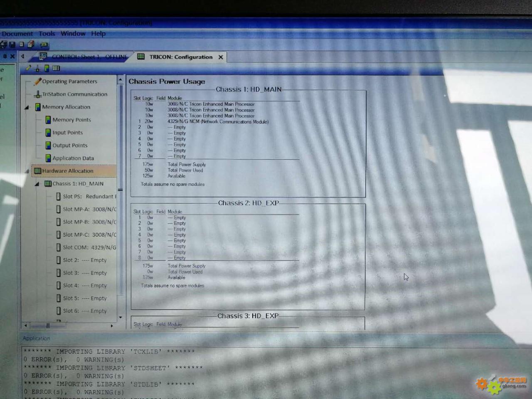The image size is (532, 399).
Task: Click the slot icon beside Slot PS
Action: [x=59, y=197]
